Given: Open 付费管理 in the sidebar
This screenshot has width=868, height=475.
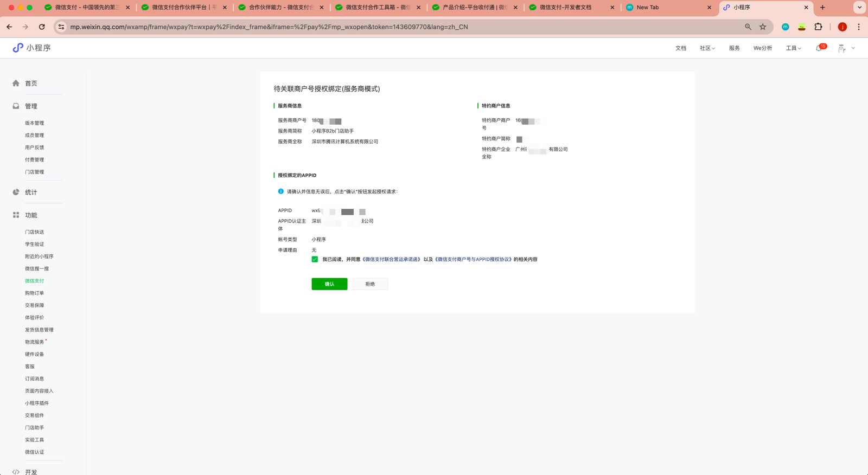Looking at the screenshot, I should click(35, 160).
